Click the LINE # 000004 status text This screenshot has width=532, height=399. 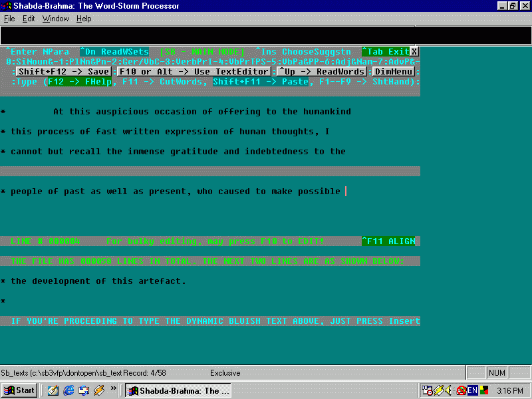45,241
